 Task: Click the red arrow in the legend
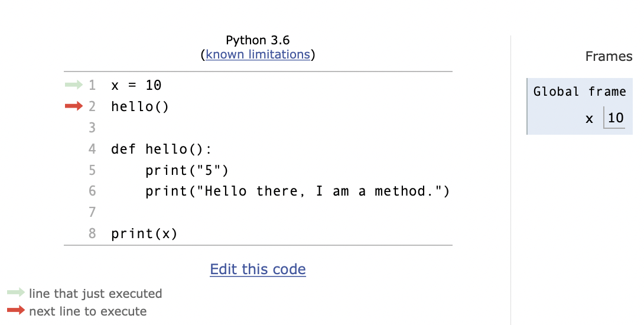16,310
